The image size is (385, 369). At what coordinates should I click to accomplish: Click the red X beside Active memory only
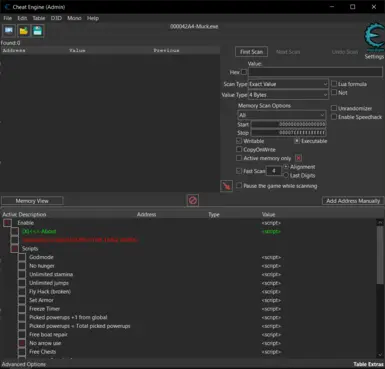(x=298, y=158)
